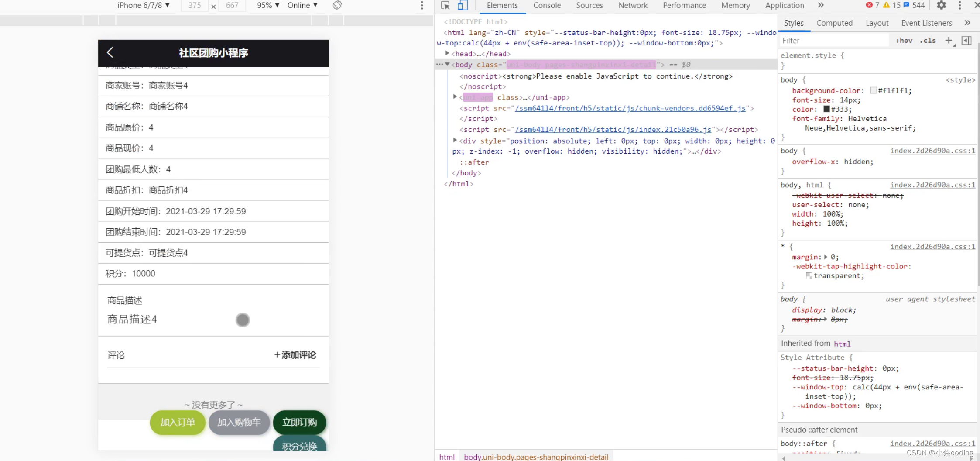Screen dimensions: 980x461
Task: Expand the margin shorthand in * rule
Action: [826, 257]
